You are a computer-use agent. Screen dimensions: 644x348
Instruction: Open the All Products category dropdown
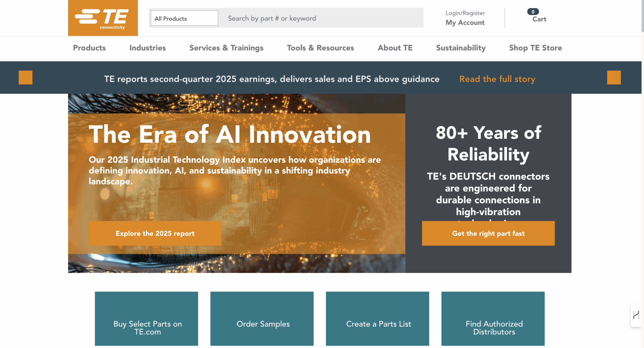pyautogui.click(x=184, y=18)
